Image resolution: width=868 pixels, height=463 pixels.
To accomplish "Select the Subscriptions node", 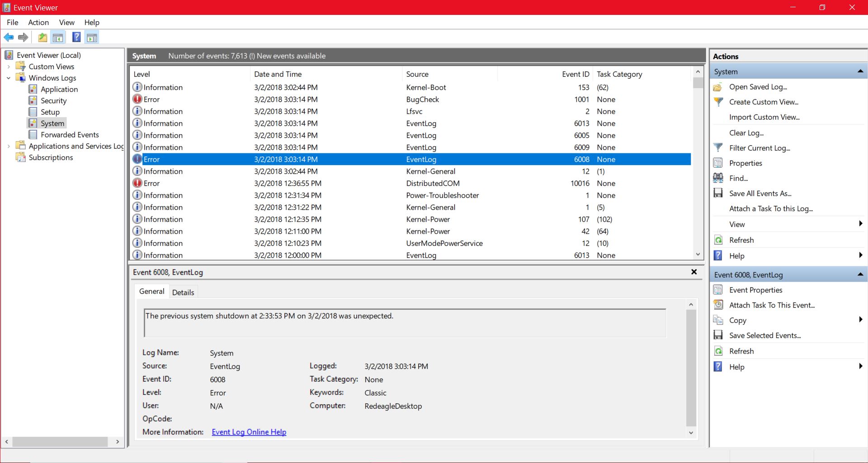I will pos(51,157).
